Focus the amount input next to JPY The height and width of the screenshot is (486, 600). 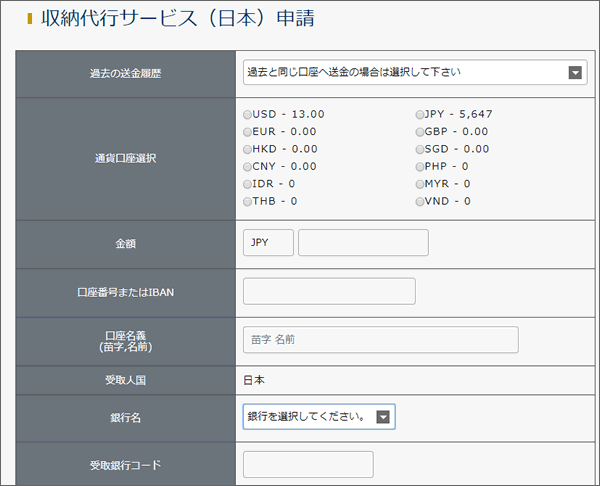tap(363, 242)
